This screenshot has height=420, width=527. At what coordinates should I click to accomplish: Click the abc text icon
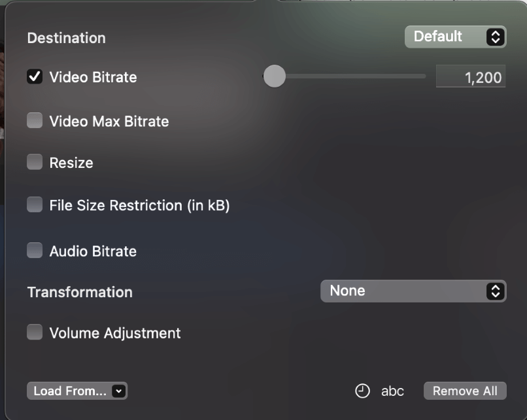[392, 391]
